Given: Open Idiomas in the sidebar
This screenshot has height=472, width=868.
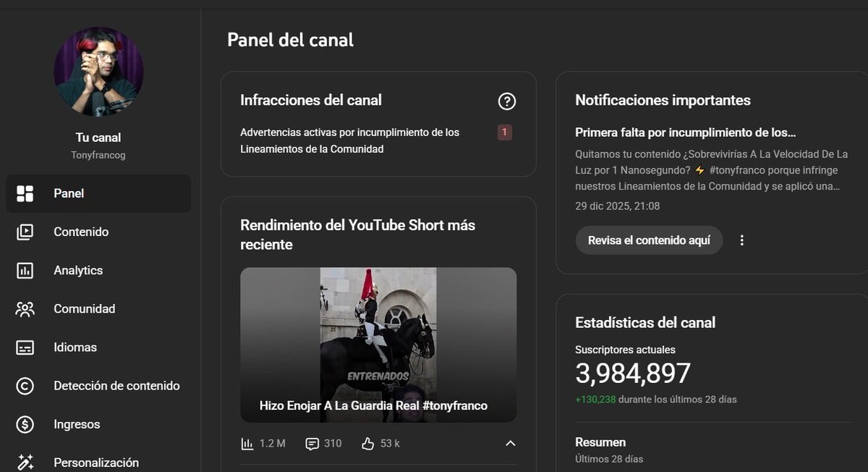Looking at the screenshot, I should [98, 347].
